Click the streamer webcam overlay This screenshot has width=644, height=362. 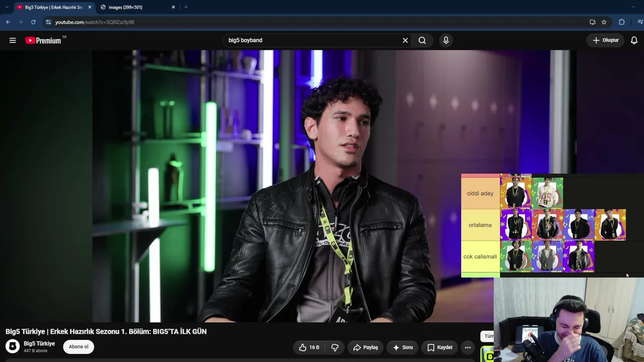[569, 320]
